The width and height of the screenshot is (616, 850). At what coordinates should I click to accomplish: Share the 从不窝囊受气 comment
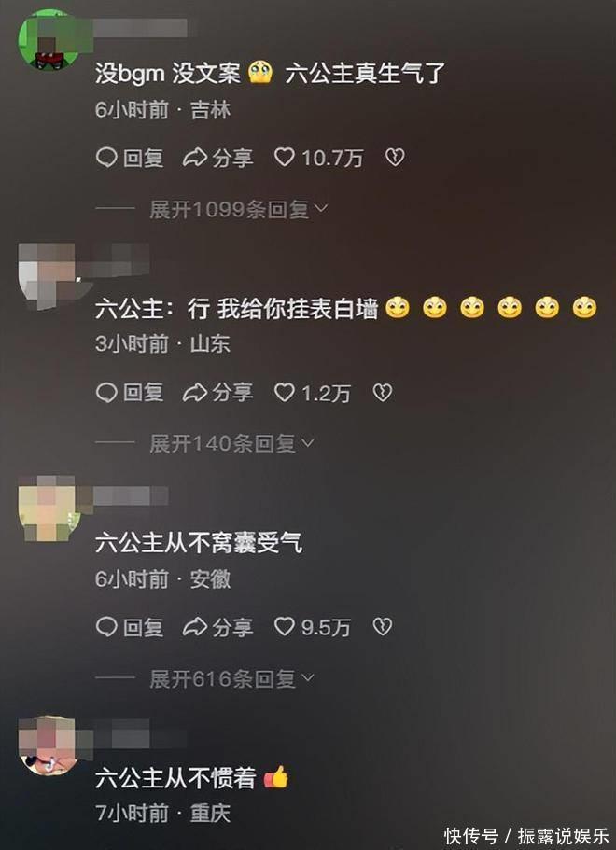(218, 627)
